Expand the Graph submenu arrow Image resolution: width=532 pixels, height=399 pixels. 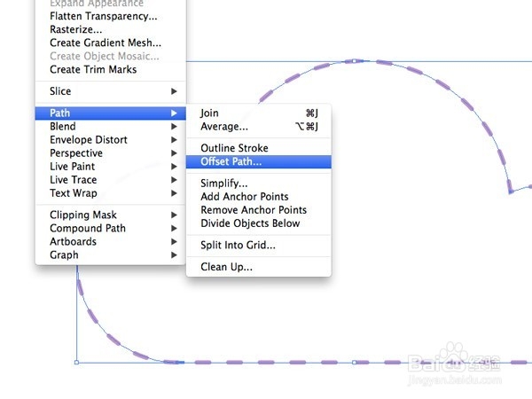pos(174,255)
